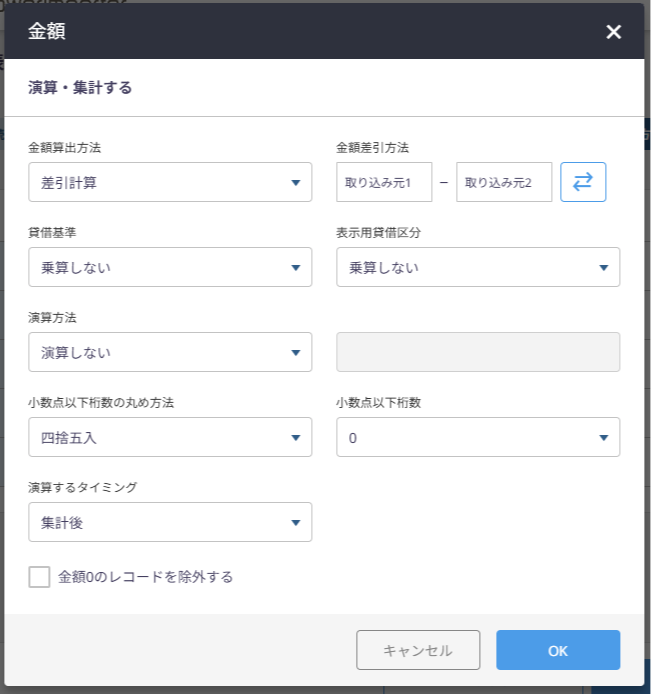The width and height of the screenshot is (652, 694).
Task: Click the 金額 dialog title
Action: pos(47,31)
